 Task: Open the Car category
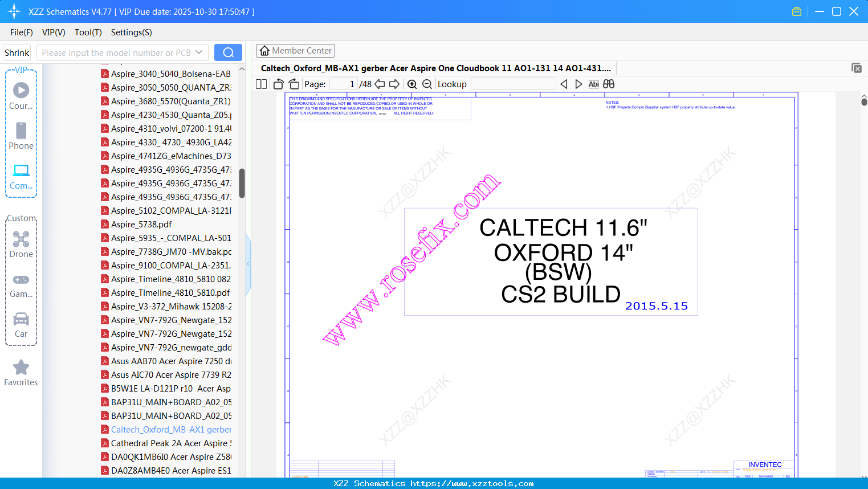(21, 325)
